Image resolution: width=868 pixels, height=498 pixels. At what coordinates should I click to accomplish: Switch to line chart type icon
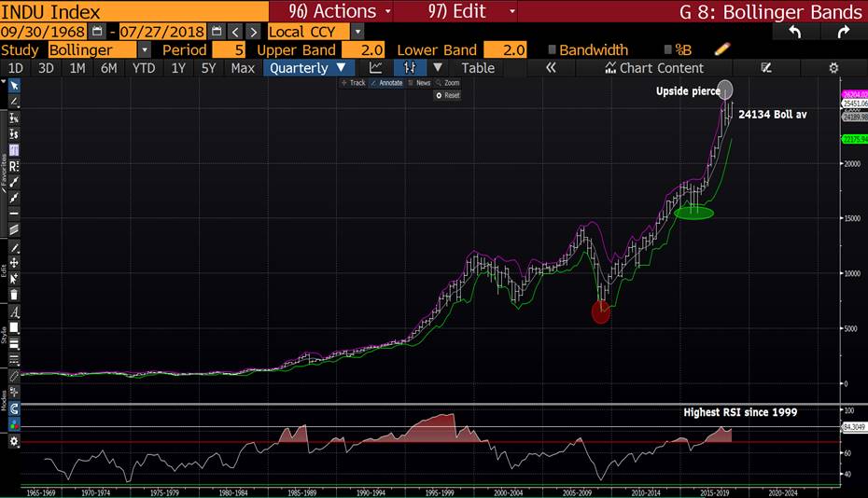pos(376,67)
